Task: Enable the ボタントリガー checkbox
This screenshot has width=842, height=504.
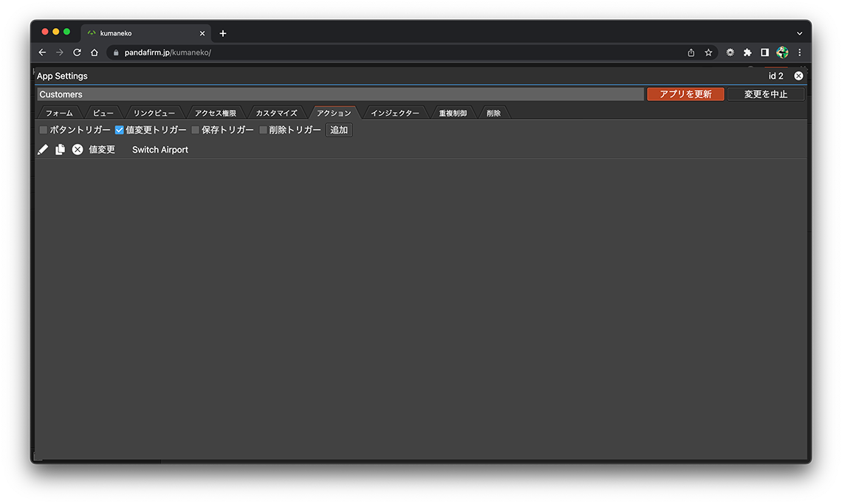Action: click(44, 130)
